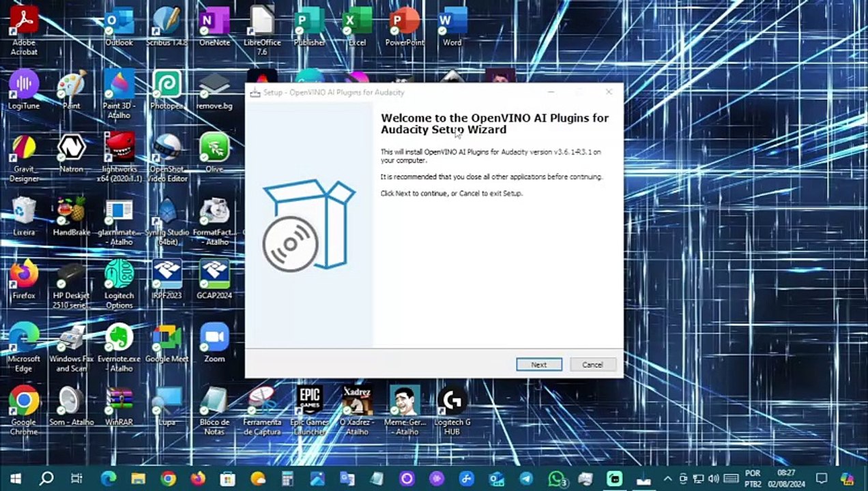Select the Firefox desktop icon
The width and height of the screenshot is (868, 491).
click(x=24, y=280)
